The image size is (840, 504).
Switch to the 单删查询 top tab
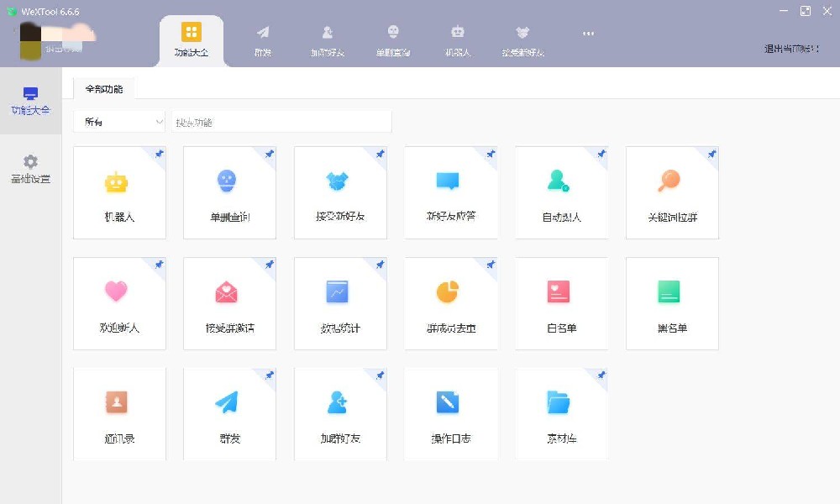393,39
